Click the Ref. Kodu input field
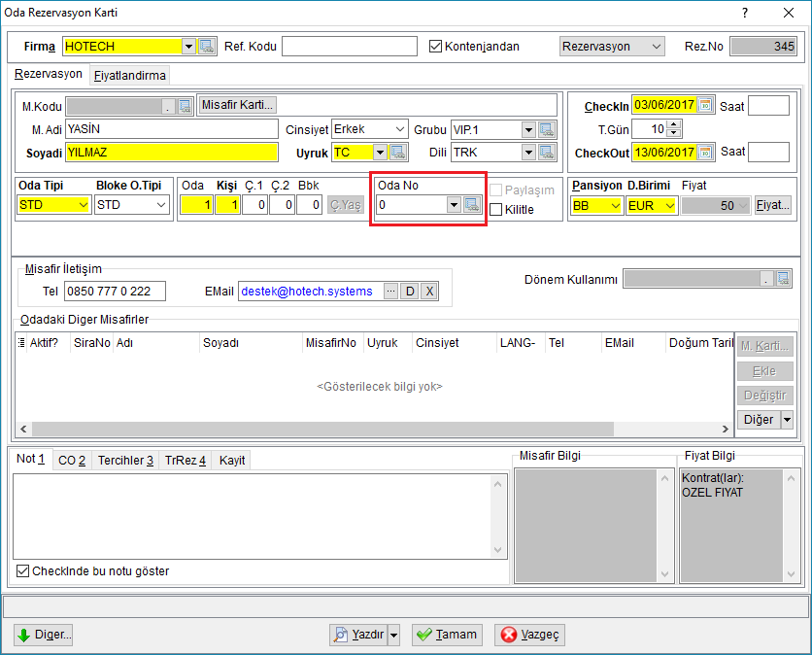The height and width of the screenshot is (655, 812). click(350, 46)
